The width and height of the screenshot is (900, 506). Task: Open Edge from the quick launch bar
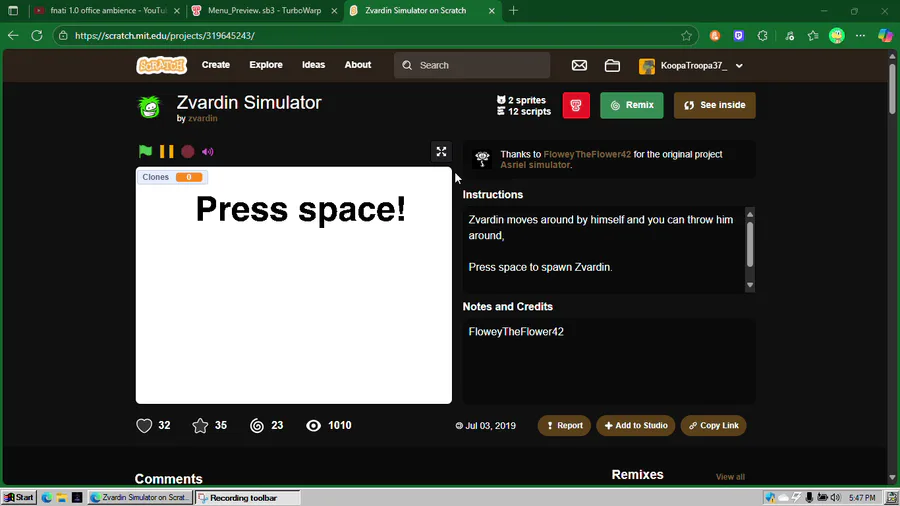pyautogui.click(x=46, y=497)
